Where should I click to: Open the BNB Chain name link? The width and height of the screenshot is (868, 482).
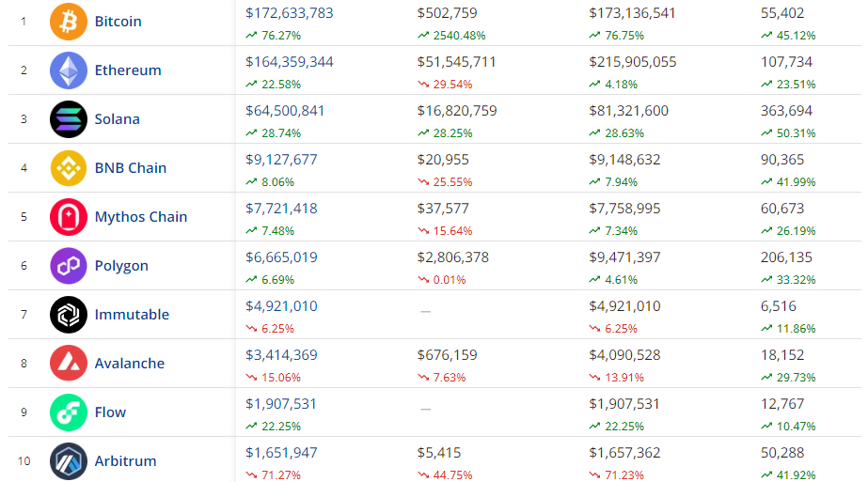click(x=131, y=168)
